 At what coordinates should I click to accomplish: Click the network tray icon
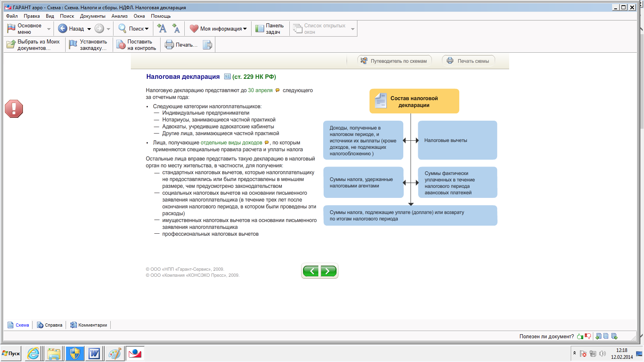593,354
